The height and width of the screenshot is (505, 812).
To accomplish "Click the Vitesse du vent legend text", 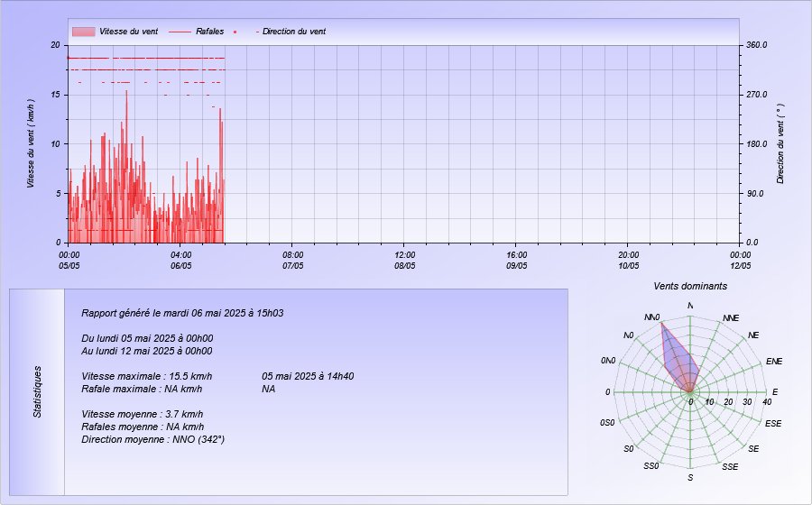I will coord(129,32).
